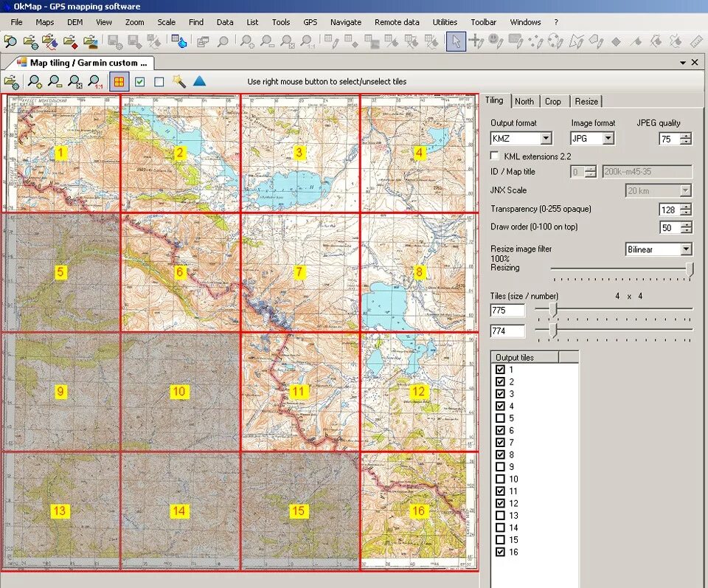Image resolution: width=708 pixels, height=588 pixels.
Task: Uncheck output tile 1
Action: pos(500,370)
